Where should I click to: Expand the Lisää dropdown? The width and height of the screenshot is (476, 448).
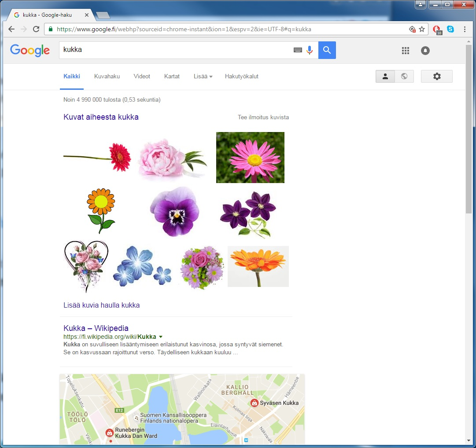[x=203, y=77]
